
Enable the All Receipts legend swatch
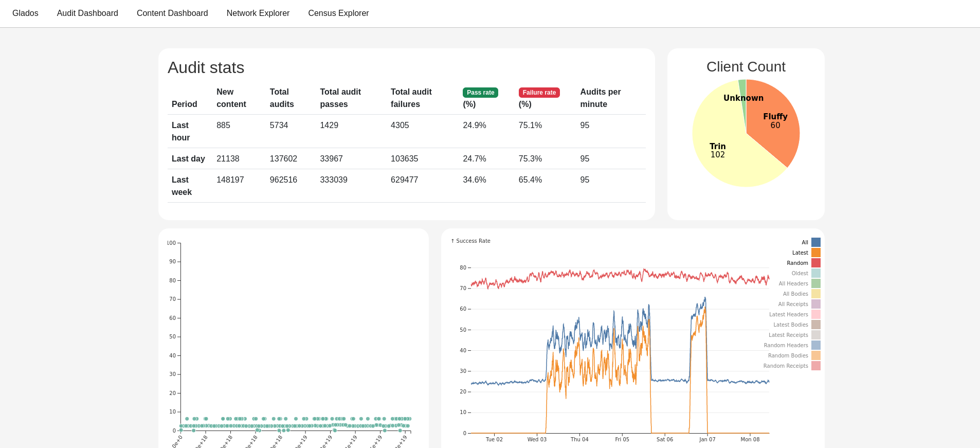tap(816, 304)
